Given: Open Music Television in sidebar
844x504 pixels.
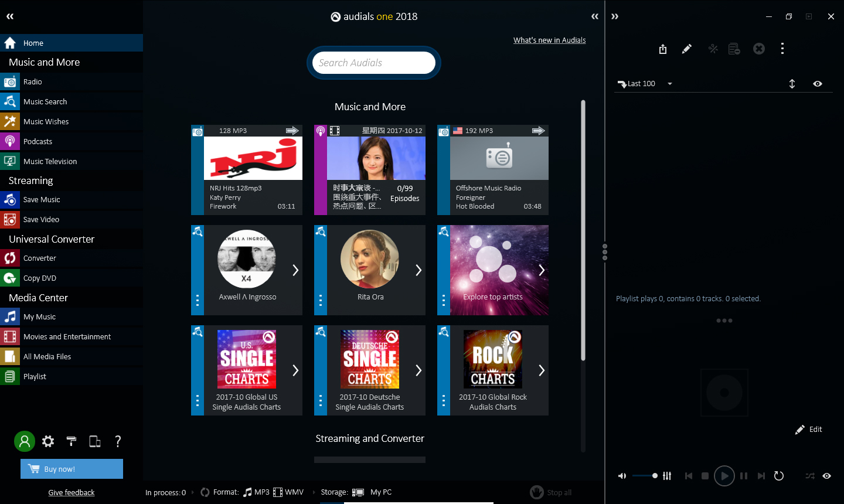Looking at the screenshot, I should [72, 162].
